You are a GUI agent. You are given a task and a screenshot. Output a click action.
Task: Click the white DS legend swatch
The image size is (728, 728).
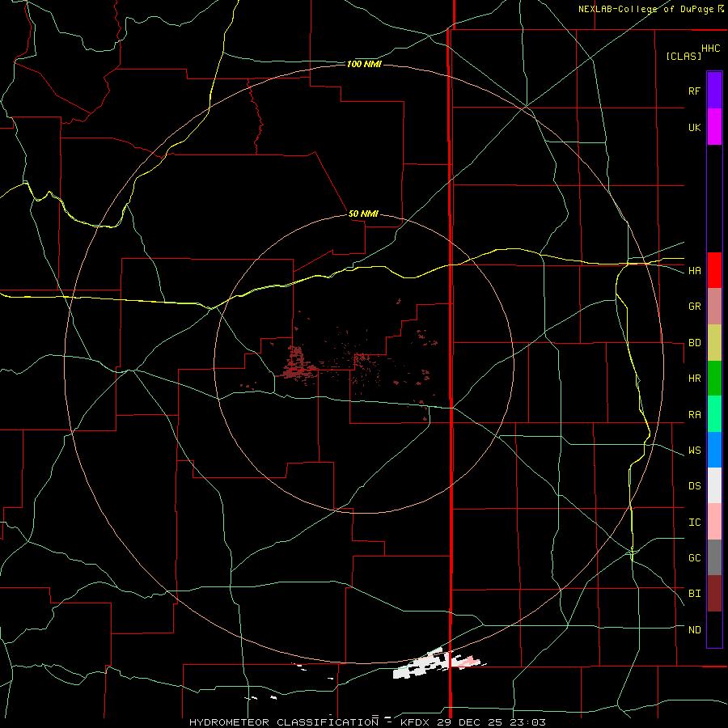714,485
